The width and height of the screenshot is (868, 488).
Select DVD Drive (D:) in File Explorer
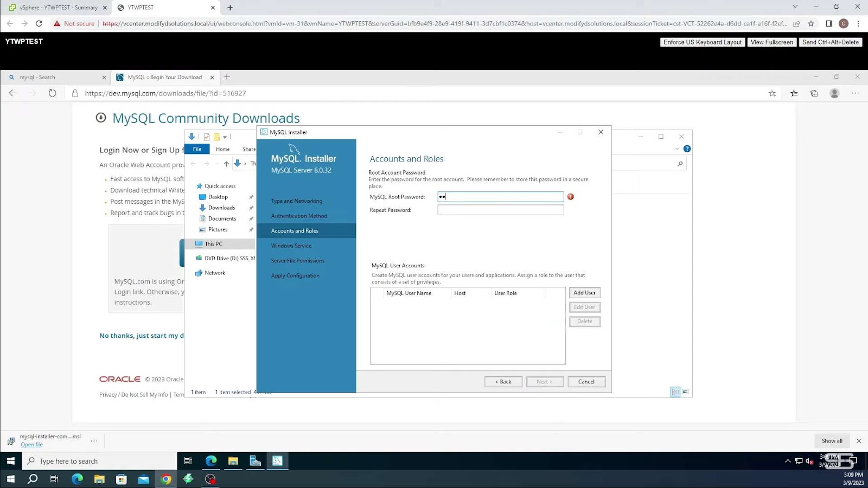click(x=225, y=259)
